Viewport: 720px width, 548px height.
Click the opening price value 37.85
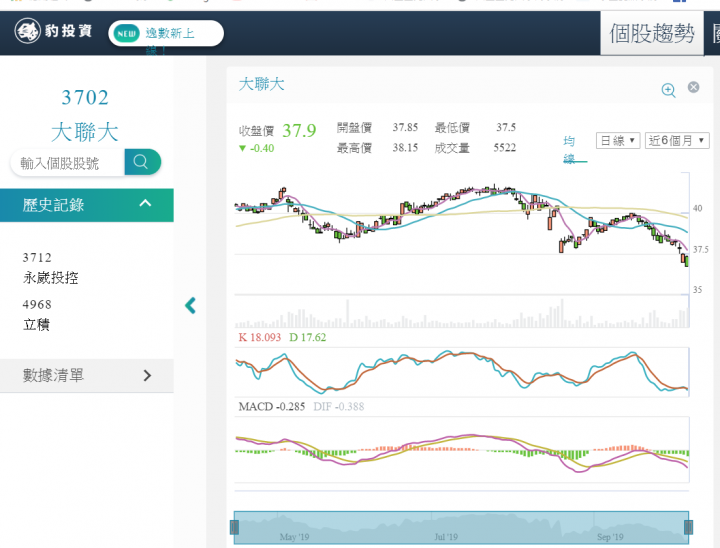tap(405, 127)
